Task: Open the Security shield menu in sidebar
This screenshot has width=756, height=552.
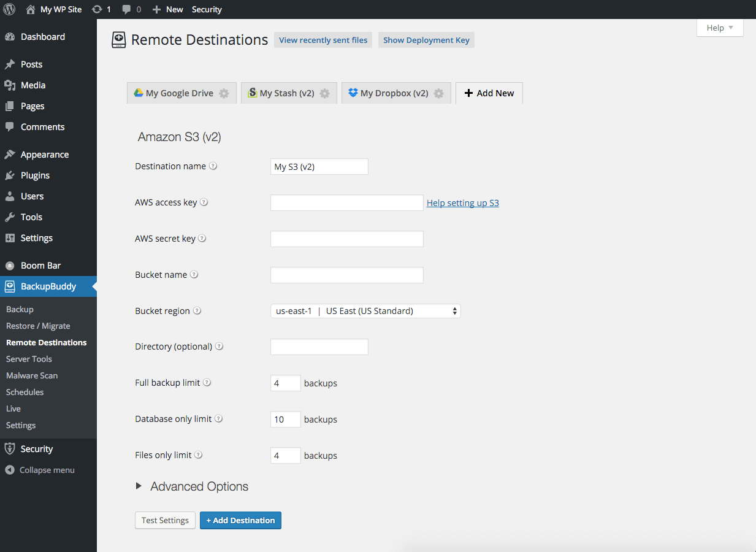Action: point(48,449)
